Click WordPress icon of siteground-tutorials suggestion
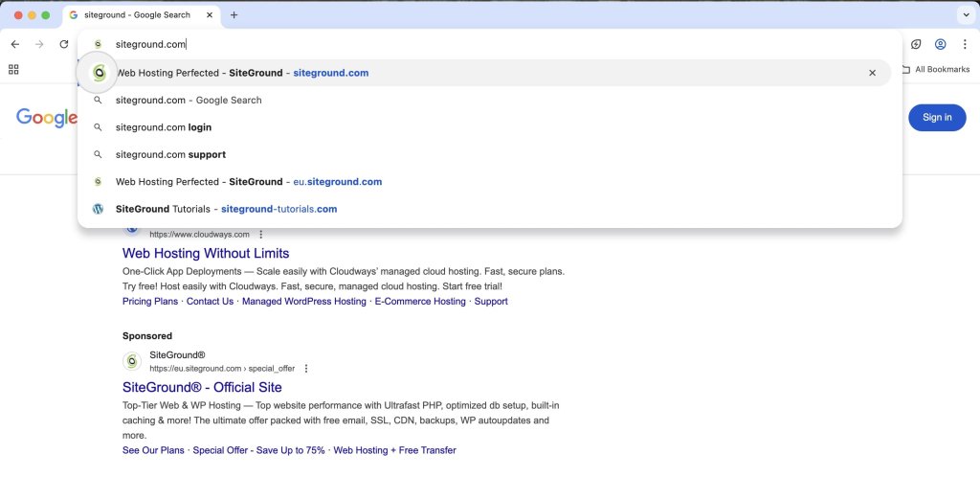The width and height of the screenshot is (980, 477). (x=98, y=209)
